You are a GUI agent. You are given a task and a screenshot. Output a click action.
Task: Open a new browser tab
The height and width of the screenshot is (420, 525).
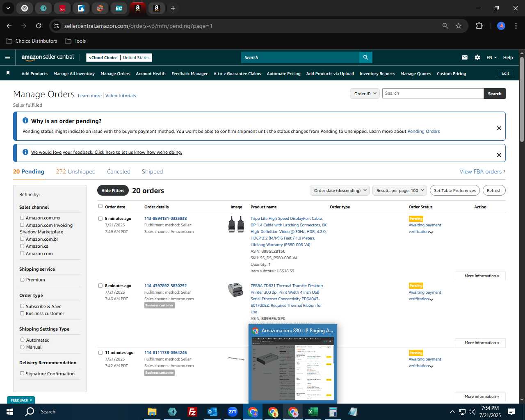pyautogui.click(x=173, y=8)
